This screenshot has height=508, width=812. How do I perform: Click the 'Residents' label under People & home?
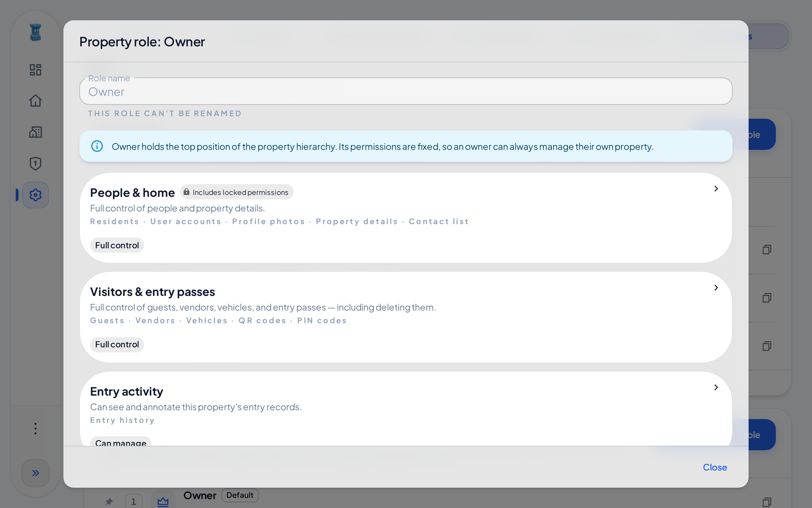click(115, 221)
